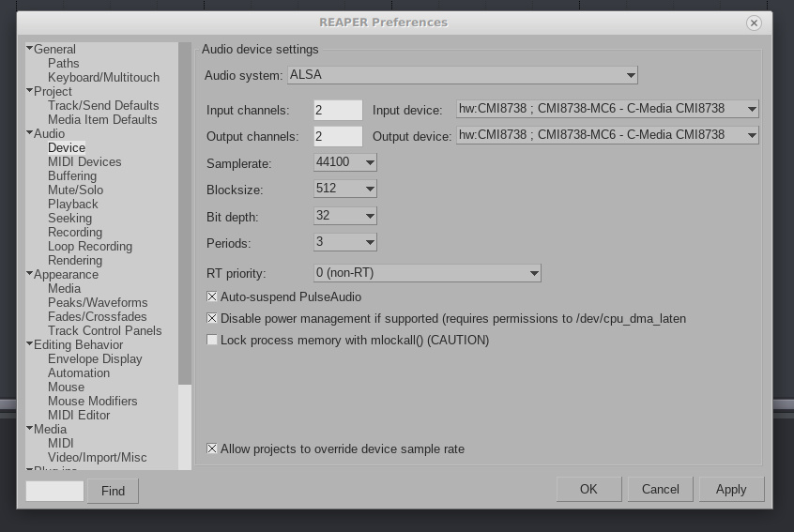Open the Blocksize 512 dropdown

[x=344, y=189]
